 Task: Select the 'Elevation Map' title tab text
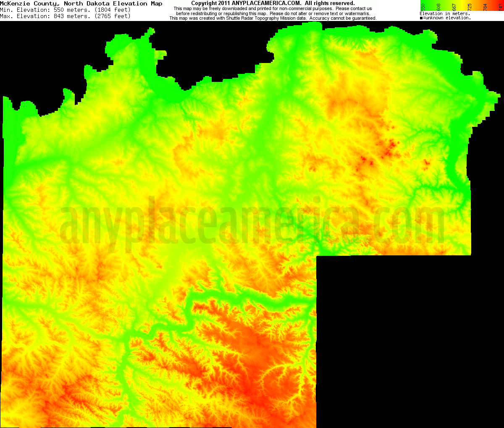coord(139,3)
